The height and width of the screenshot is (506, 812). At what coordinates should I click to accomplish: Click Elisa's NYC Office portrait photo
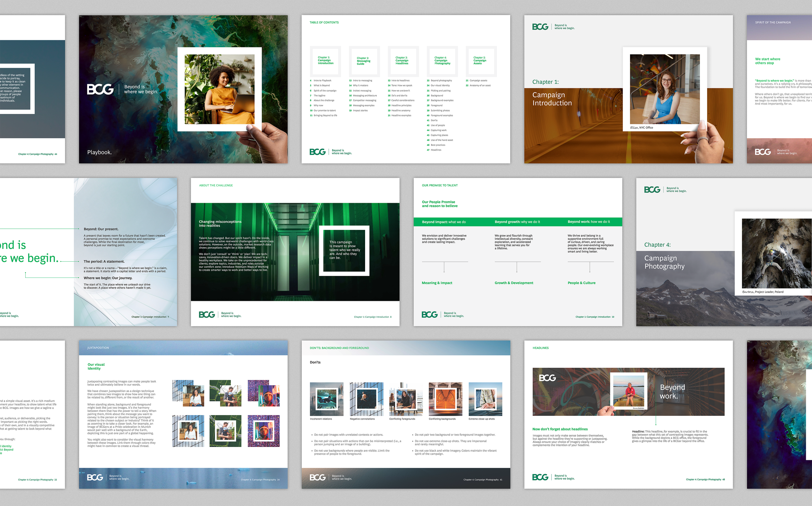tap(664, 89)
